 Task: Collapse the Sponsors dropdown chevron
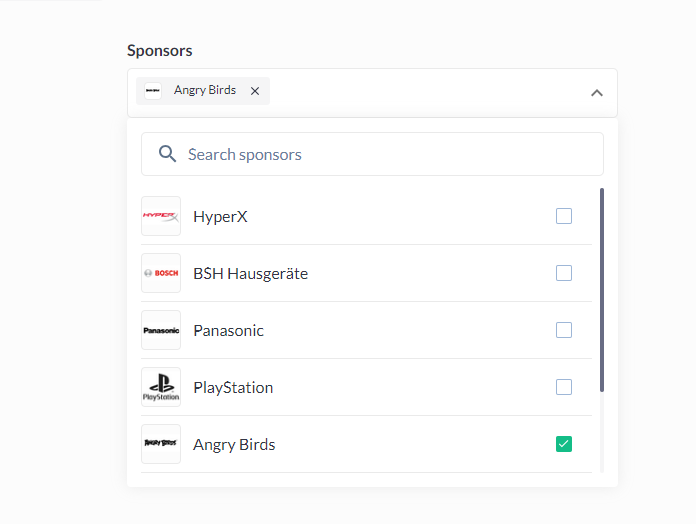point(597,93)
